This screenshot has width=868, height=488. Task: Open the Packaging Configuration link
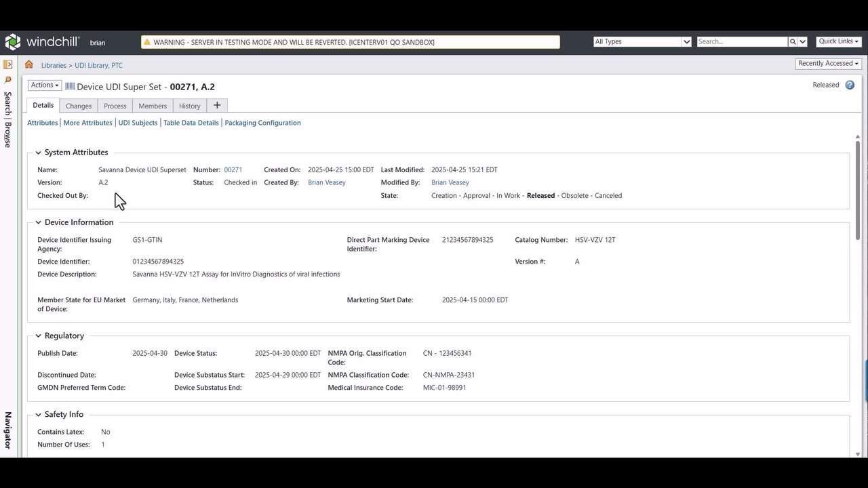click(x=262, y=123)
